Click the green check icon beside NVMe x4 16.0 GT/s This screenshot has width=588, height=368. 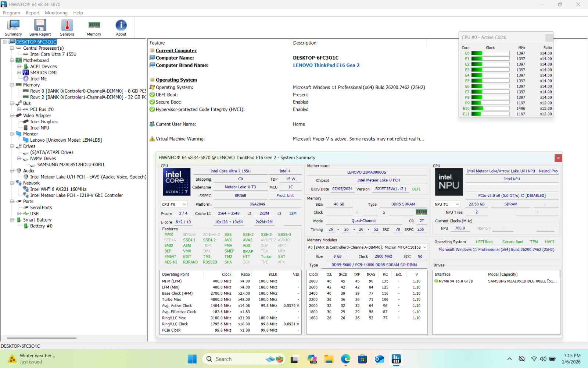tap(436, 281)
